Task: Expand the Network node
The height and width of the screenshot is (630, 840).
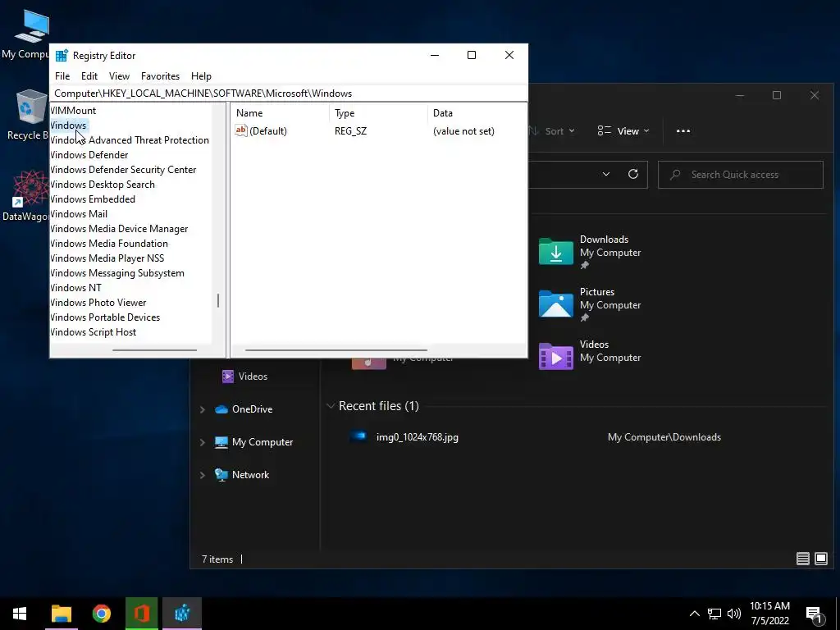Action: point(203,475)
